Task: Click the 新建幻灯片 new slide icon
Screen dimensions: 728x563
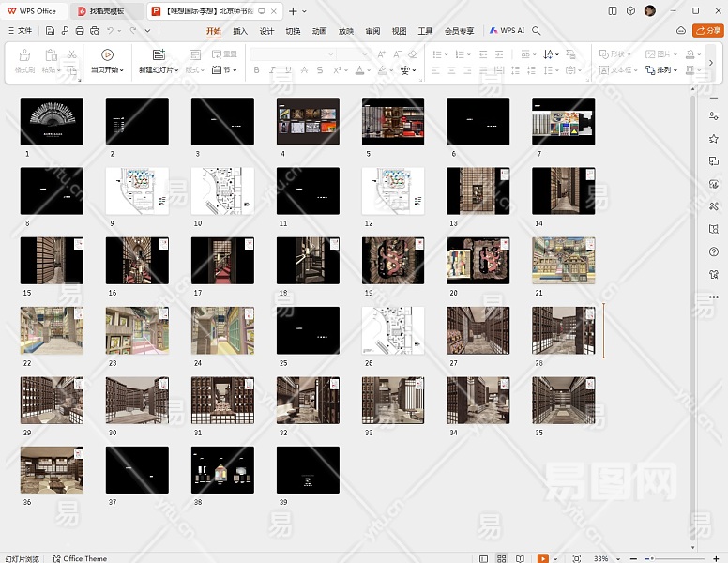Action: (x=158, y=54)
